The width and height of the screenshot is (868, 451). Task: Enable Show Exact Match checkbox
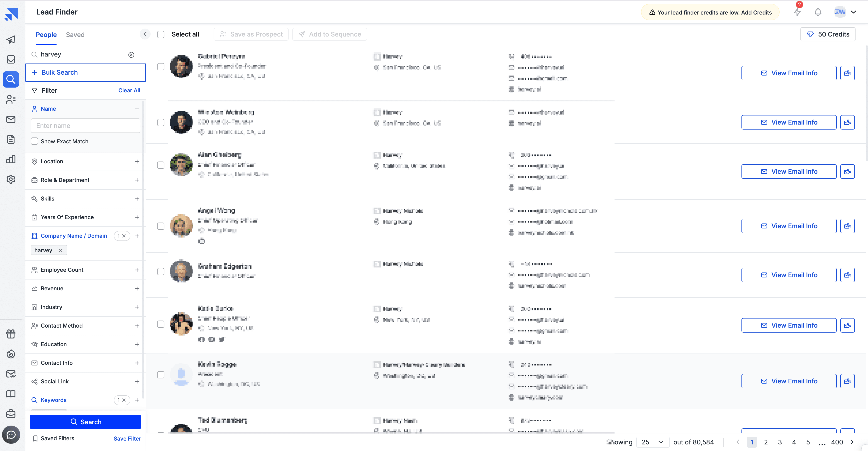tap(34, 141)
